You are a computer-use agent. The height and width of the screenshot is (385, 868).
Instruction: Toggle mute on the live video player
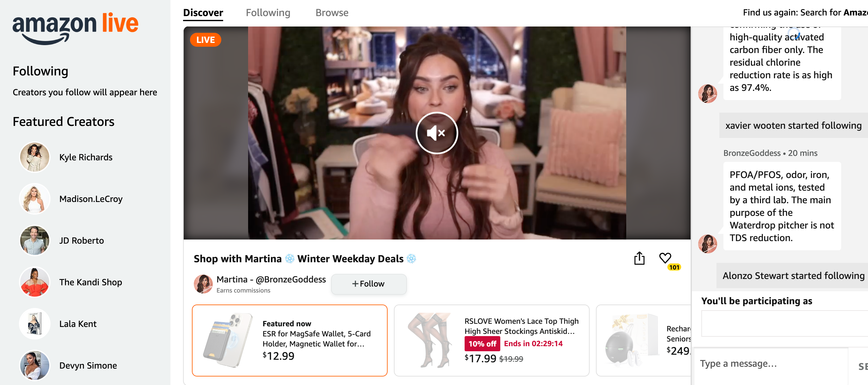point(437,132)
